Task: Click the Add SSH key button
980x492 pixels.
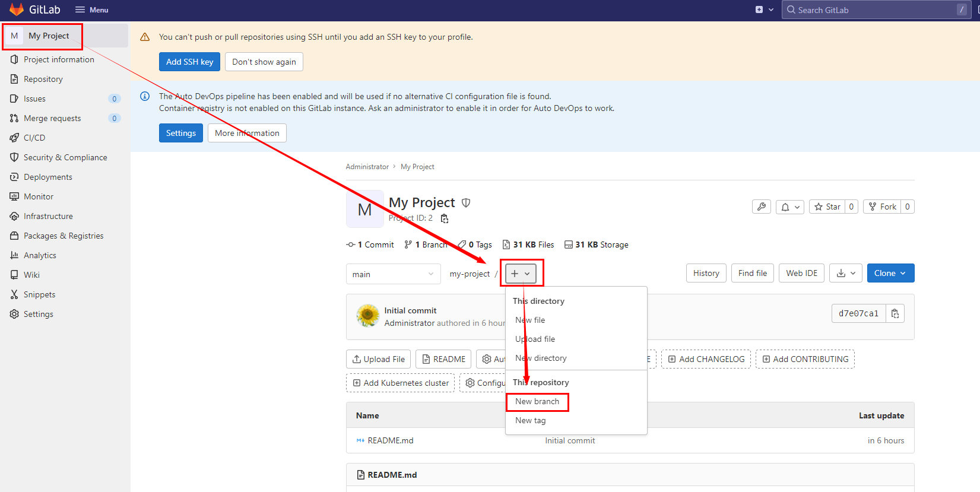Action: point(189,62)
